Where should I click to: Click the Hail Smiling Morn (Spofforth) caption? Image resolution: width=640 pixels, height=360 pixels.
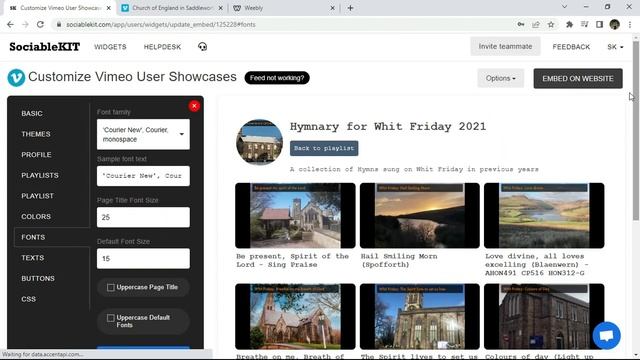[399, 260]
